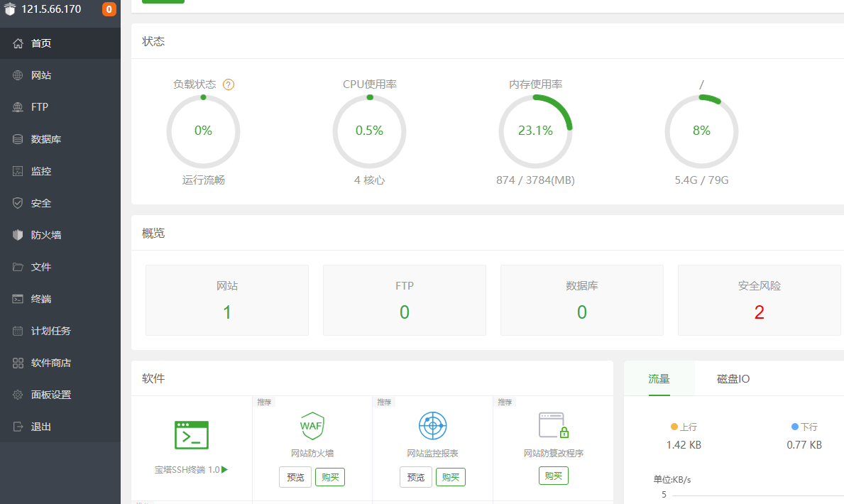844x504 pixels.
Task: Open the 数据库 overview card showing 0
Action: tap(582, 300)
